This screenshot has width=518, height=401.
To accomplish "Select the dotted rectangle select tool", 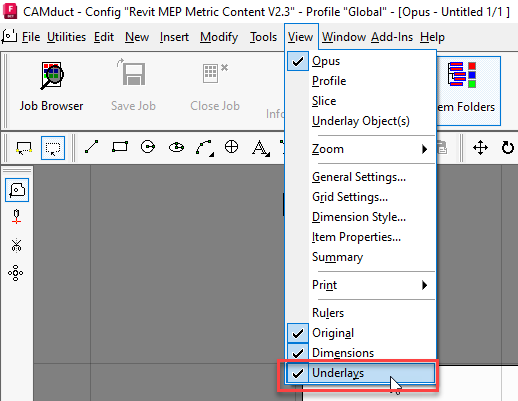I will 53,148.
